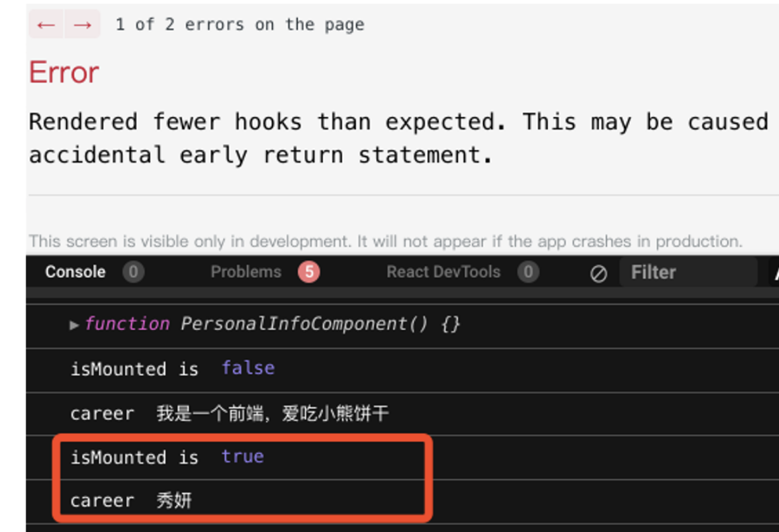Go to next error with right arrow

point(83,24)
